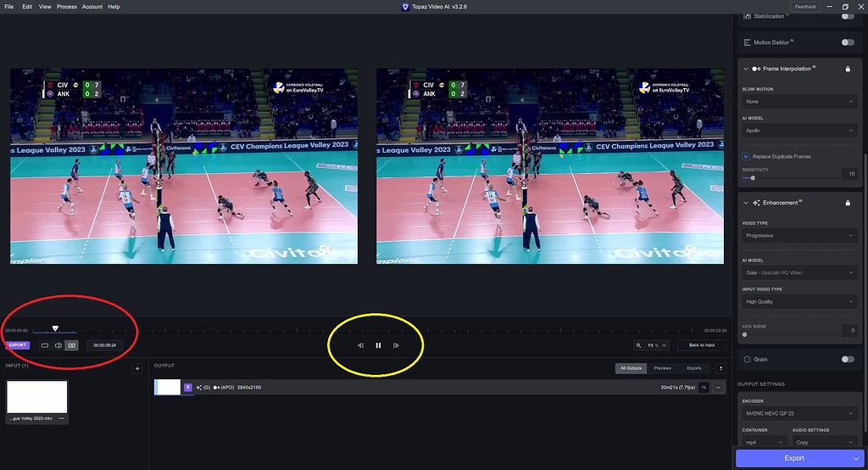Collapse the Enhancement section
The image size is (868, 470).
[746, 203]
